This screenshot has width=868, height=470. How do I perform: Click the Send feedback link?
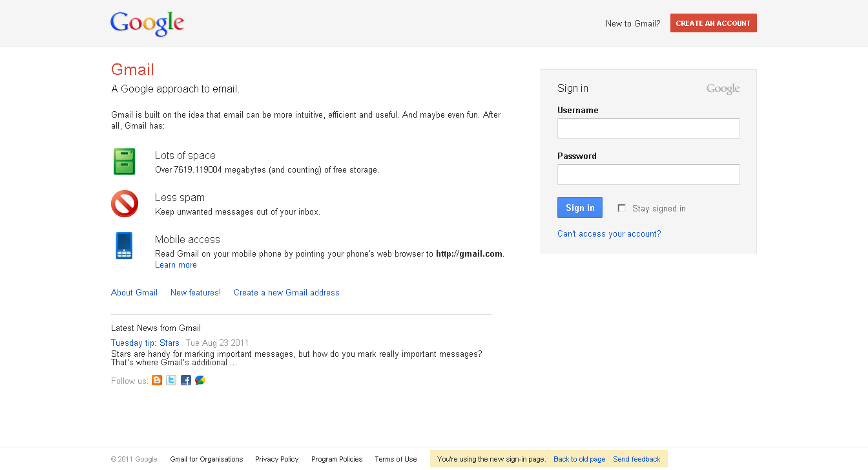coord(637,460)
